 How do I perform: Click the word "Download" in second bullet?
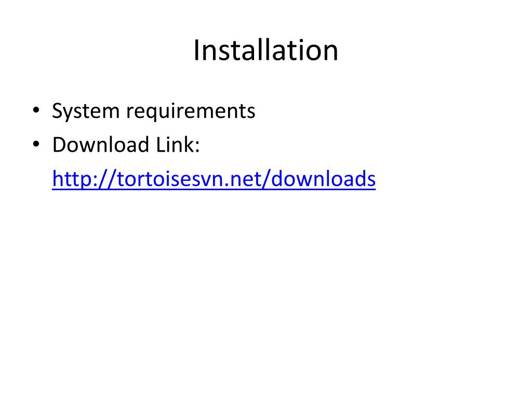[x=101, y=144]
